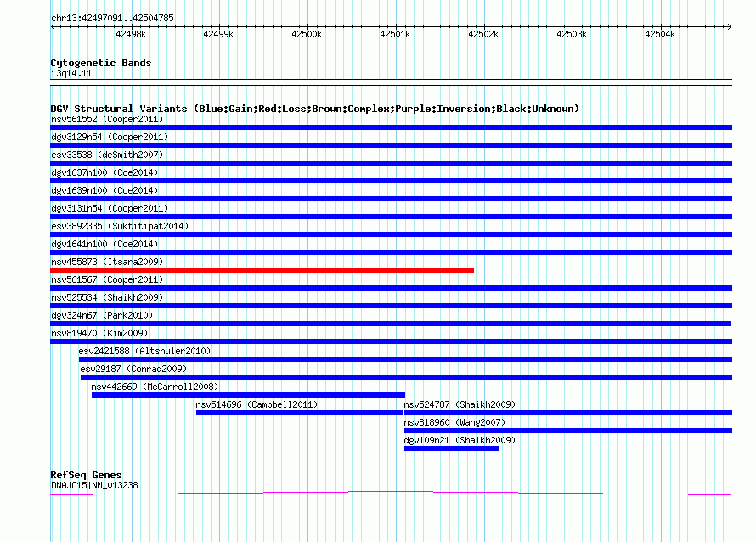Image resolution: width=756 pixels, height=542 pixels.
Task: Select the red loss bar for nsv455873
Action: coord(262,270)
